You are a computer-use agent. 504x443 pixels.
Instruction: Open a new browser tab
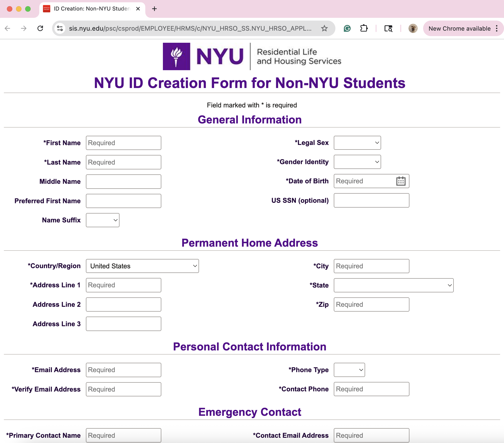[x=154, y=9]
